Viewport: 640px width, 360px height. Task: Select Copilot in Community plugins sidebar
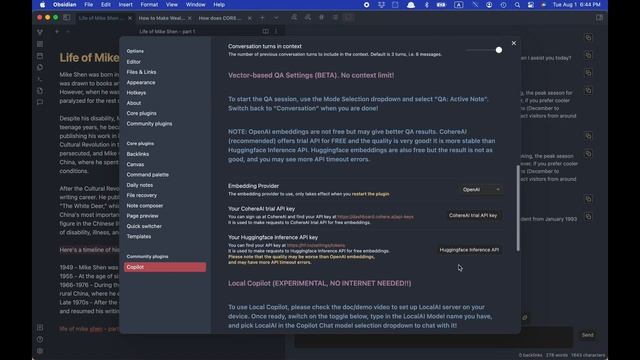(165, 267)
